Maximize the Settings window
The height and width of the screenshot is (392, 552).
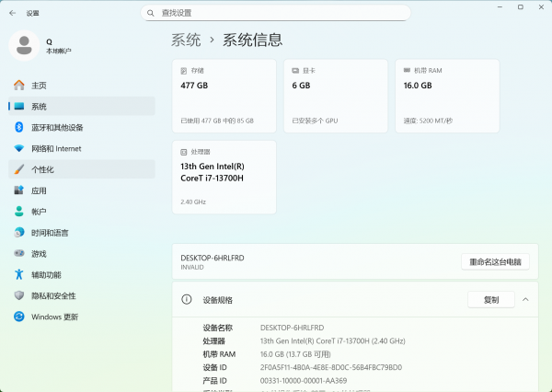click(x=521, y=7)
